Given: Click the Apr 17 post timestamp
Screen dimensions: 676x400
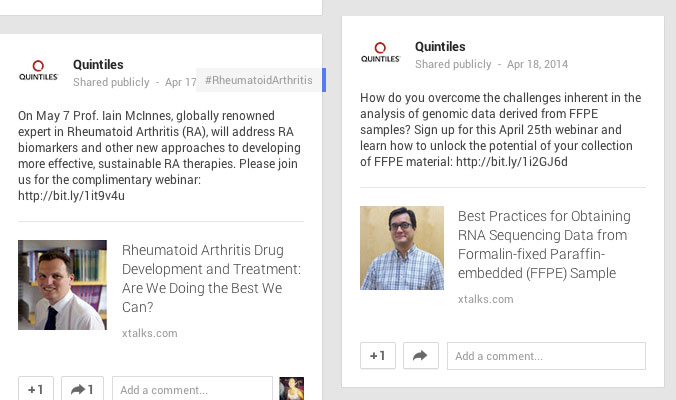Looking at the screenshot, I should pos(180,82).
